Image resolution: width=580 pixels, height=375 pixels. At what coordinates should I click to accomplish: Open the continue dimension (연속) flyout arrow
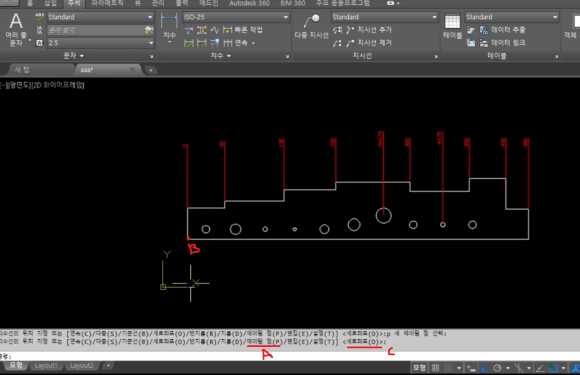[x=253, y=43]
